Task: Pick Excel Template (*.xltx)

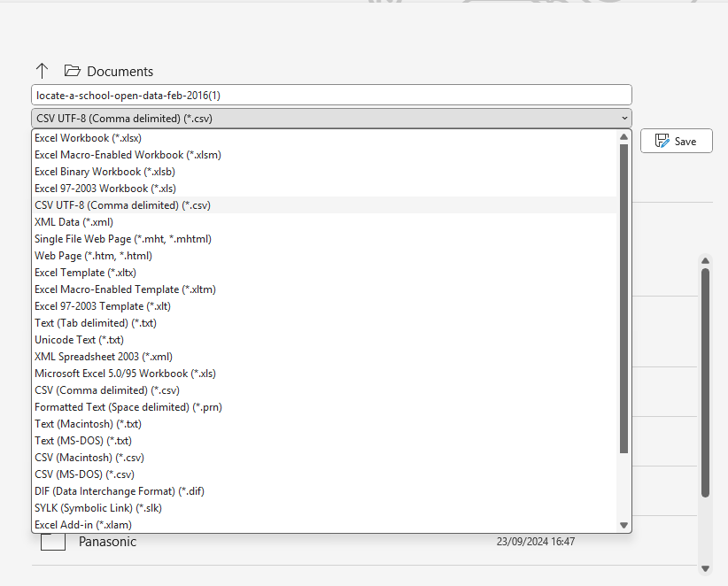Action: pos(325,273)
